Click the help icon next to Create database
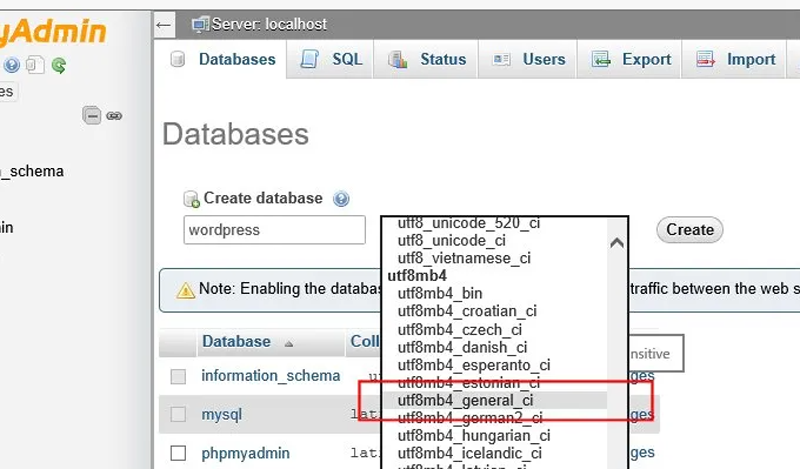This screenshot has width=800, height=469. tap(341, 199)
